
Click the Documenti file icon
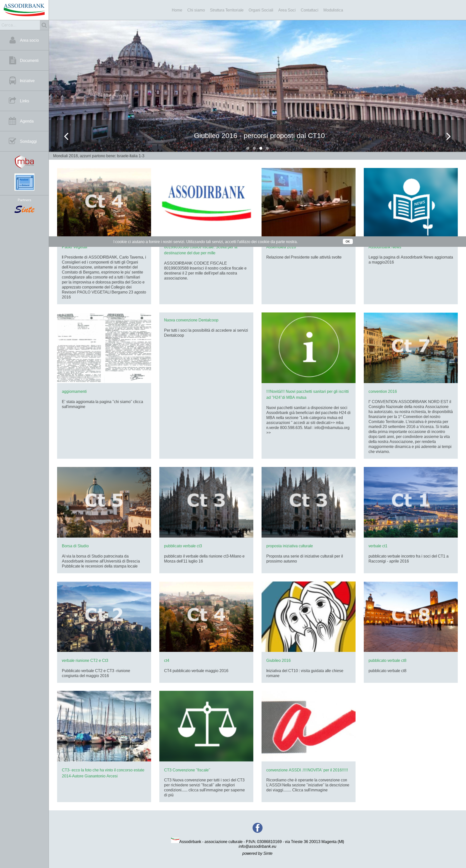pyautogui.click(x=12, y=60)
